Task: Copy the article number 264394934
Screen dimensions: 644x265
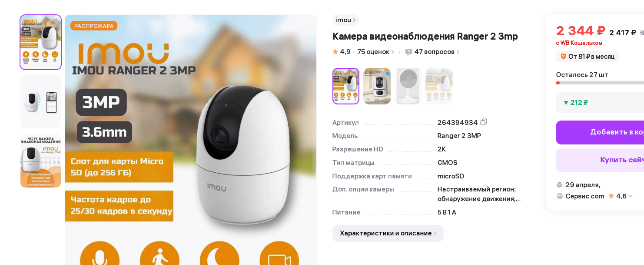Action: click(x=484, y=122)
